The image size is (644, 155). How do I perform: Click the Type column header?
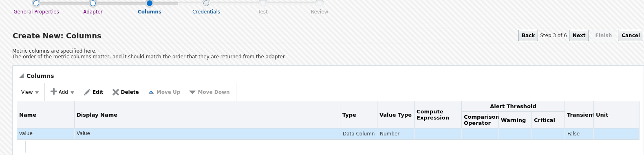click(359, 115)
